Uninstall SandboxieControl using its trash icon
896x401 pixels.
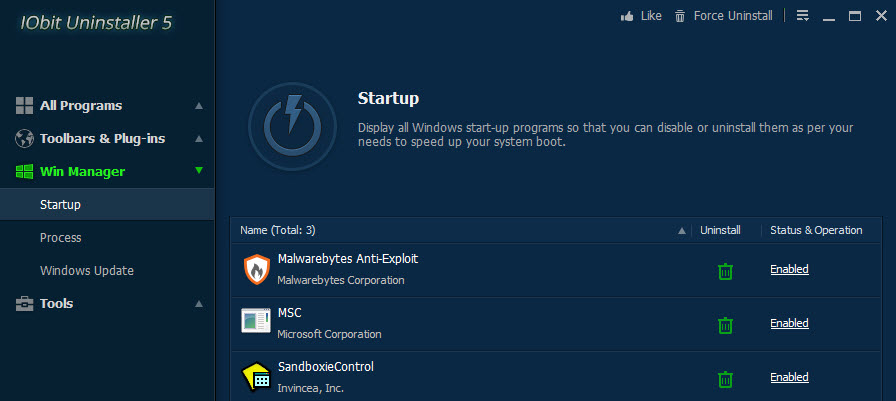point(725,379)
